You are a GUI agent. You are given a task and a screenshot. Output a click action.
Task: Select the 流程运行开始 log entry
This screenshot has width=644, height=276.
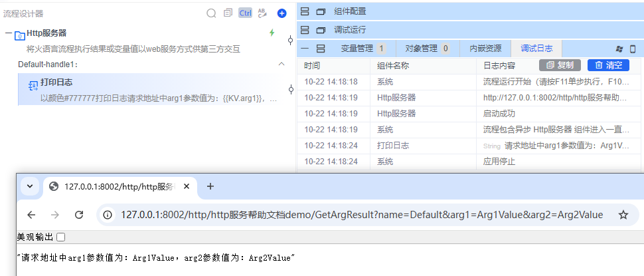point(469,82)
